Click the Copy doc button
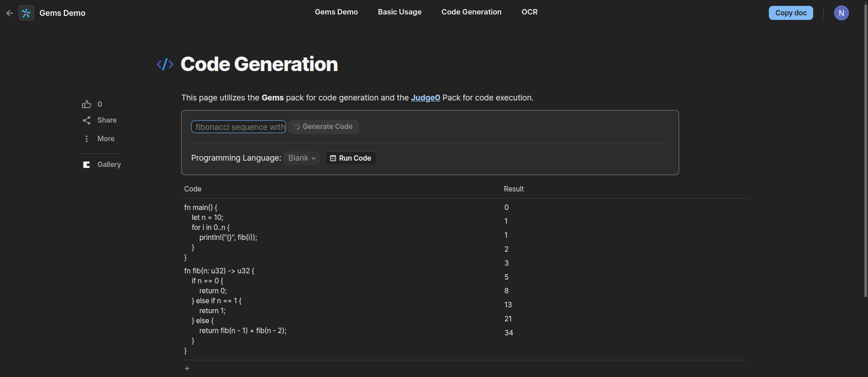This screenshot has height=377, width=868. [x=791, y=13]
